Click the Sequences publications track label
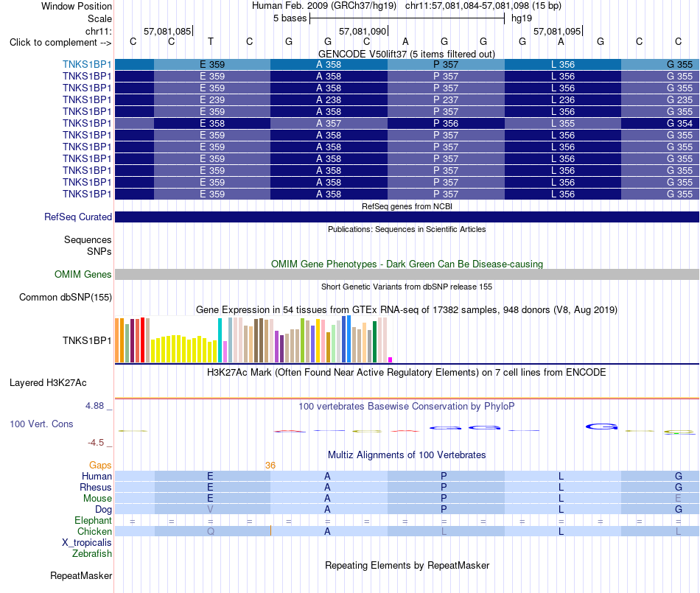The width and height of the screenshot is (700, 593). (88, 239)
